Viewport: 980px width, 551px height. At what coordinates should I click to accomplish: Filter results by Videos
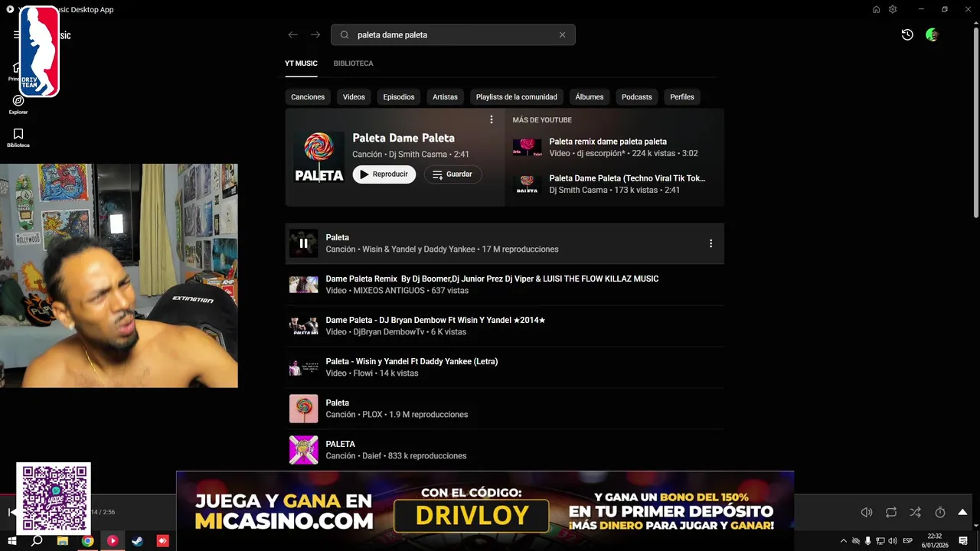click(x=354, y=97)
